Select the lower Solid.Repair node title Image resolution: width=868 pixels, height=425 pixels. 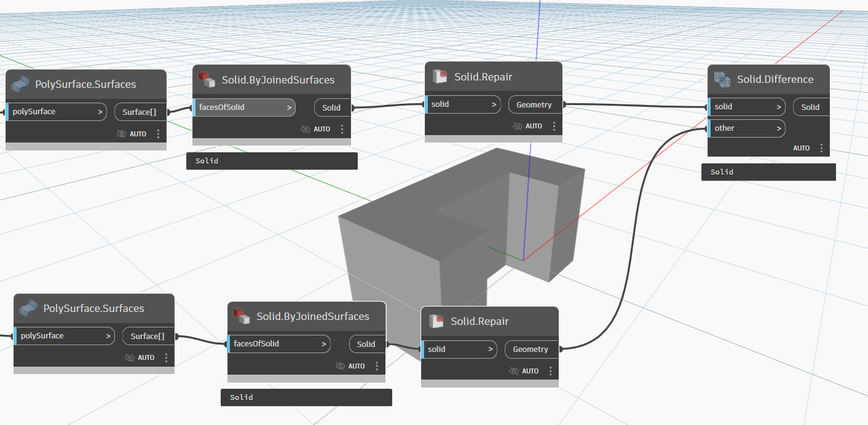pos(479,321)
